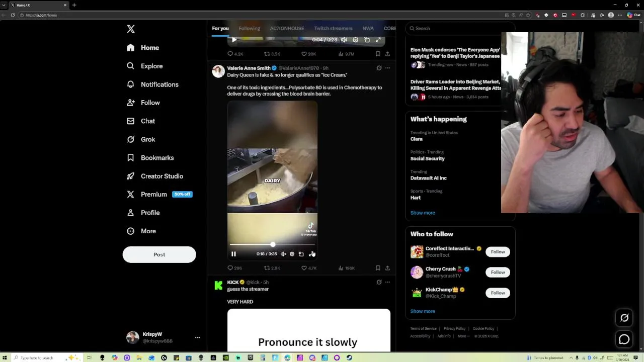Switch to the AC7IONHOUSE tab
The image size is (644, 362).
pos(287,28)
